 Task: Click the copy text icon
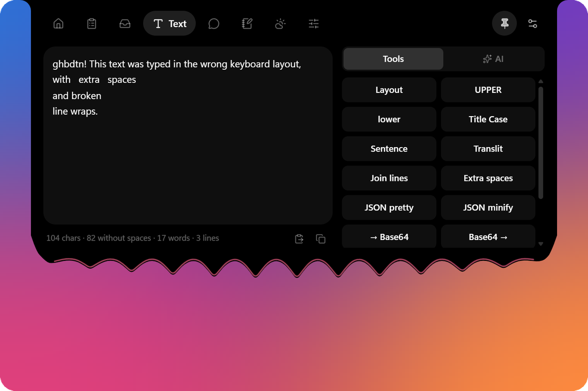pos(321,239)
